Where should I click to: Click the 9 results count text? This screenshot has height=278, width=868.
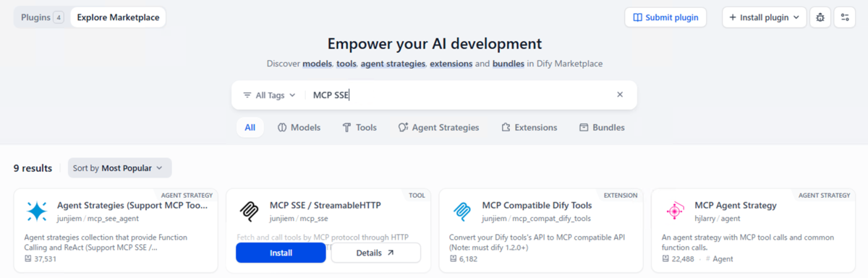coord(33,168)
